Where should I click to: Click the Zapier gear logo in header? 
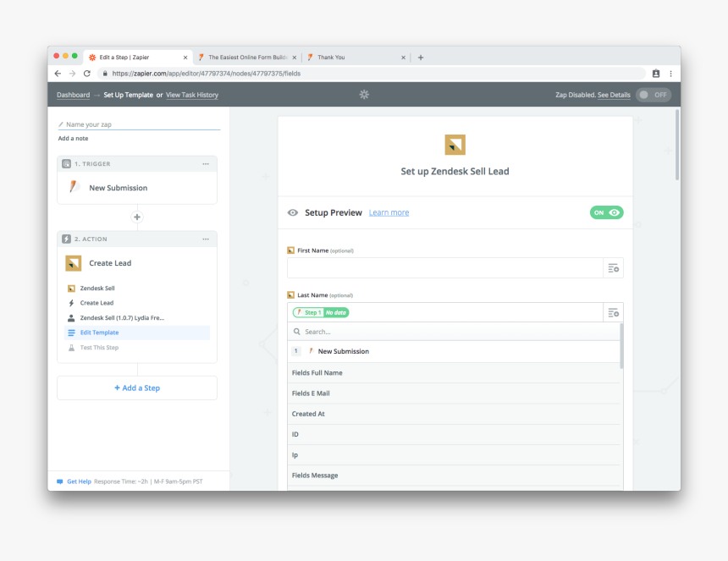[x=364, y=95]
